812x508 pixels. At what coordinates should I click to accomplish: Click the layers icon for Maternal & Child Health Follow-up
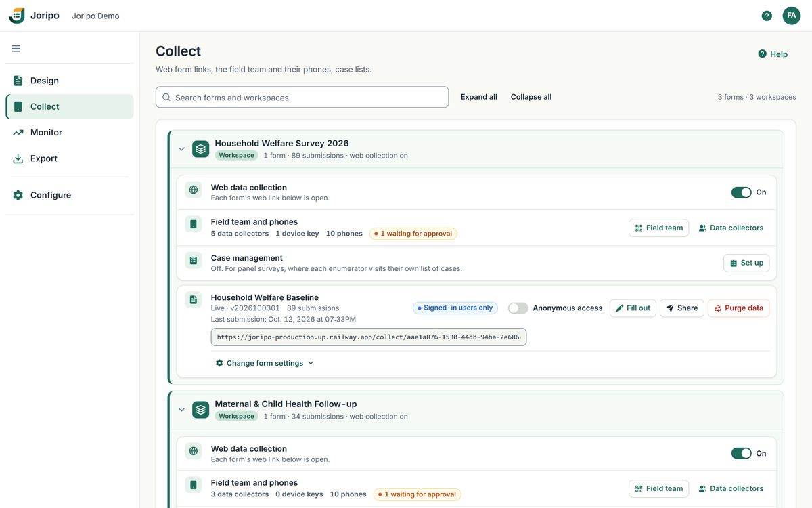(200, 410)
